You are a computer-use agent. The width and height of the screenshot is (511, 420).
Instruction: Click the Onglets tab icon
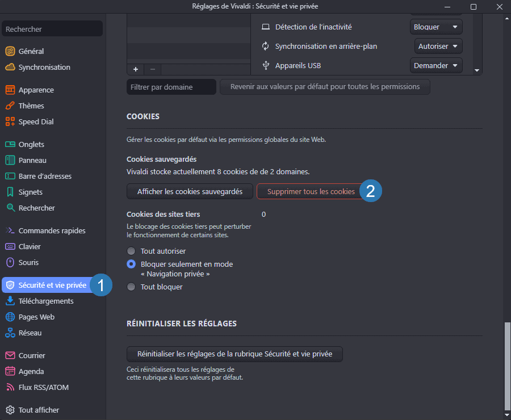tap(10, 144)
